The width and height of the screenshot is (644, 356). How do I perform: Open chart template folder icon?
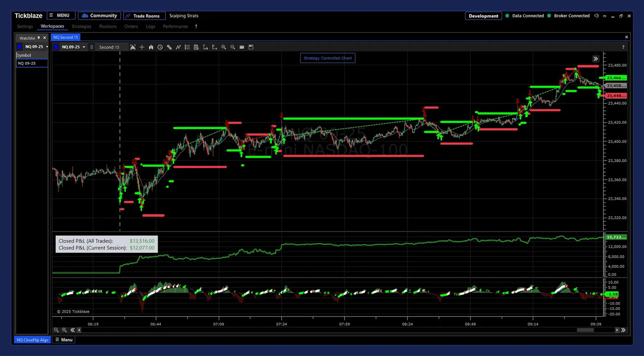tap(242, 47)
